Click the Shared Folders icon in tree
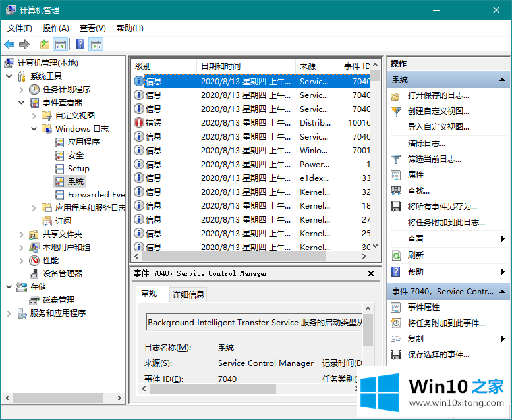This screenshot has width=512, height=420. tap(34, 234)
